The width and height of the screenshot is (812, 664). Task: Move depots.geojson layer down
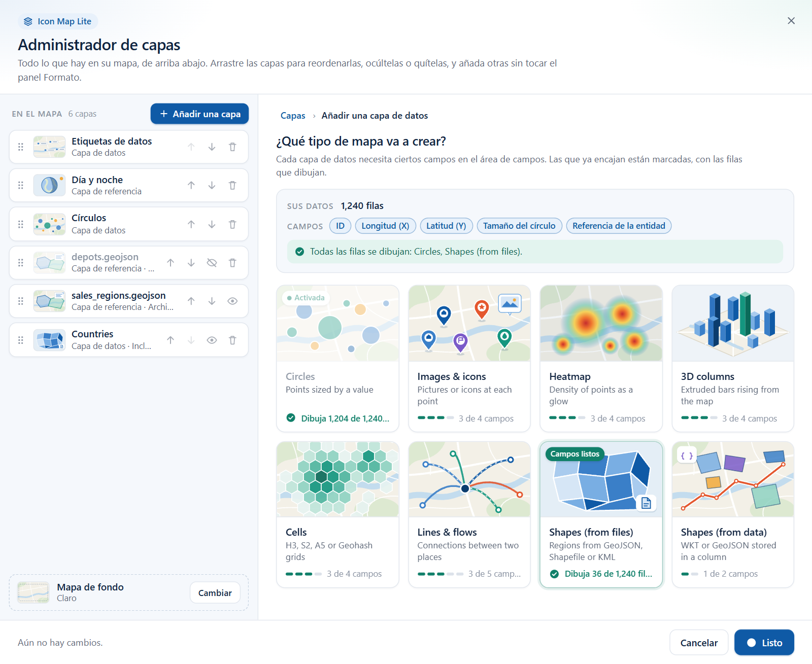click(x=191, y=263)
